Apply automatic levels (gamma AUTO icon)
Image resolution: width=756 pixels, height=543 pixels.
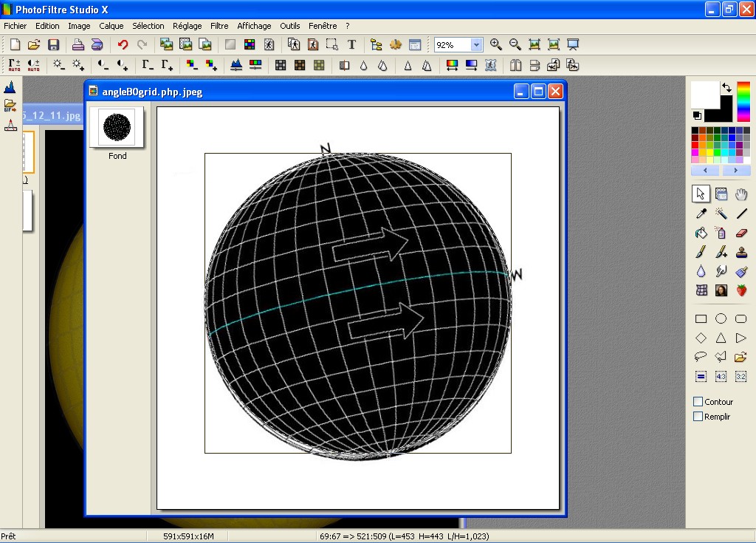coord(15,65)
